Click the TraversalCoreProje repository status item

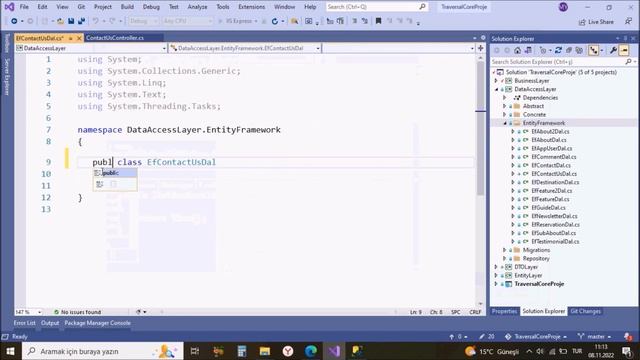(x=536, y=337)
